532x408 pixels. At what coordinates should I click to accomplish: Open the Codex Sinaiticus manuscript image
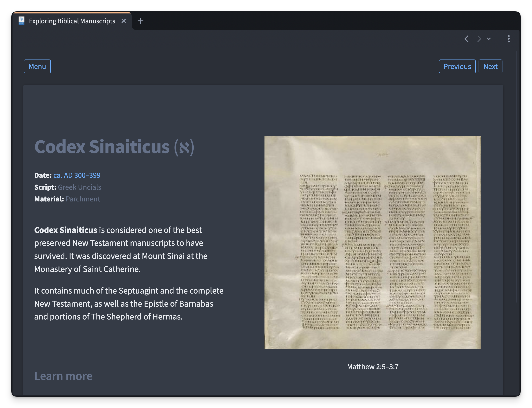[372, 242]
